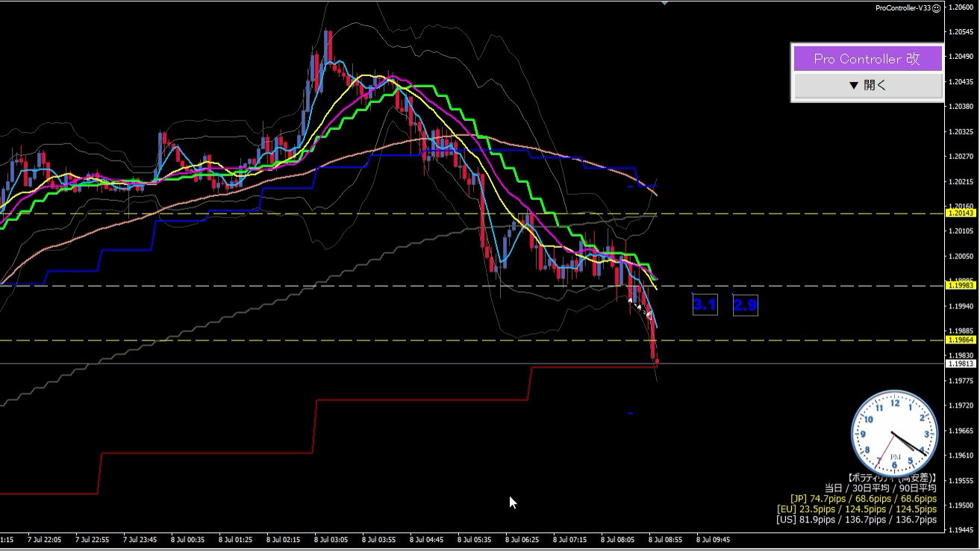Click the 8 Jul 09:45 time axis label
Screen dimensions: 980x551
coord(714,539)
